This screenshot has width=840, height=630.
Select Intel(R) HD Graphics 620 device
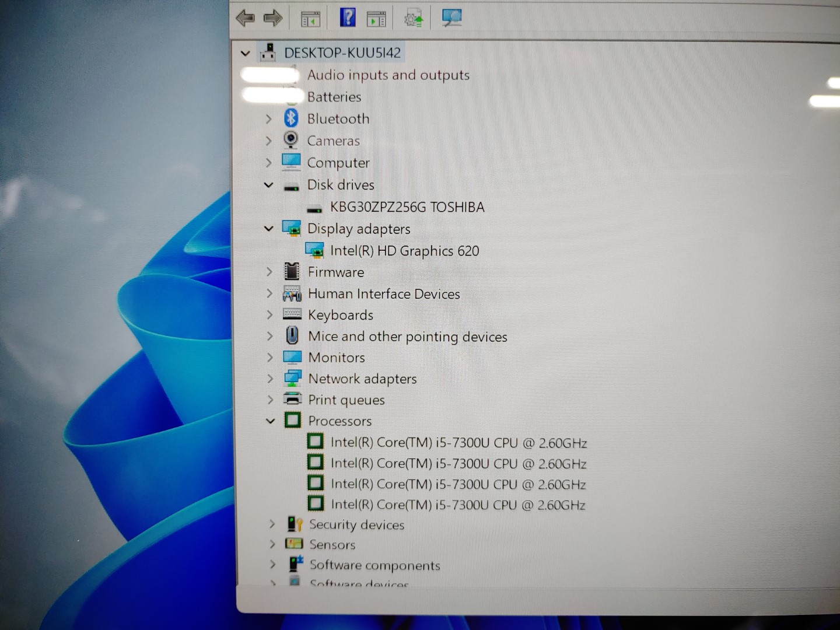point(404,251)
